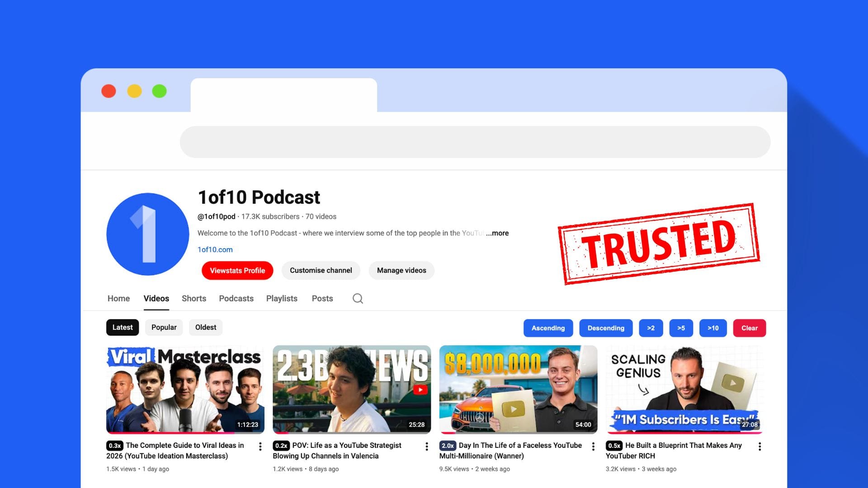Click the channel search magnifier icon

[358, 299]
